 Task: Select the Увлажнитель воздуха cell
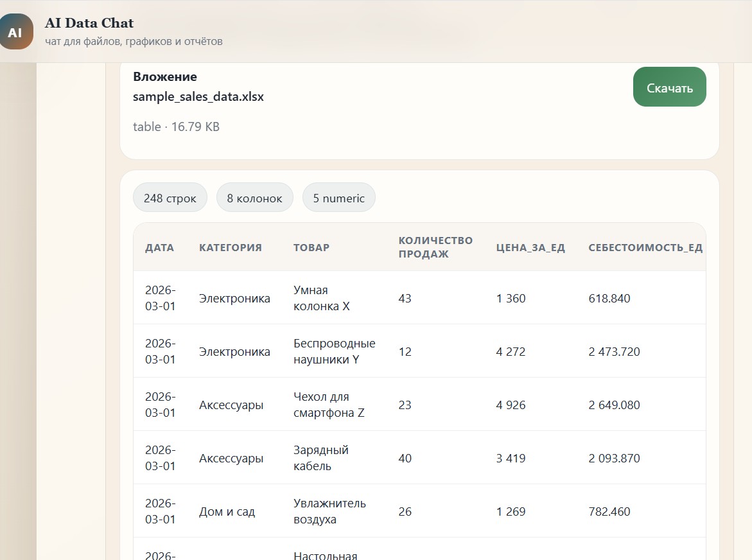tap(329, 511)
